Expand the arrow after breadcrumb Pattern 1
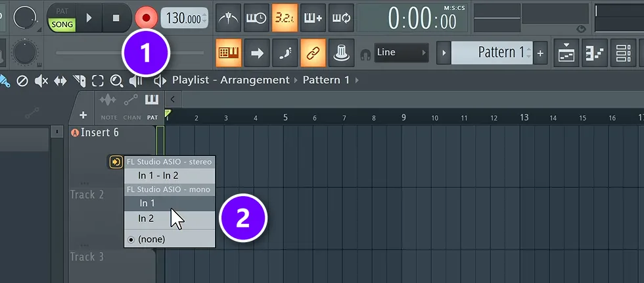The height and width of the screenshot is (283, 644). click(356, 80)
